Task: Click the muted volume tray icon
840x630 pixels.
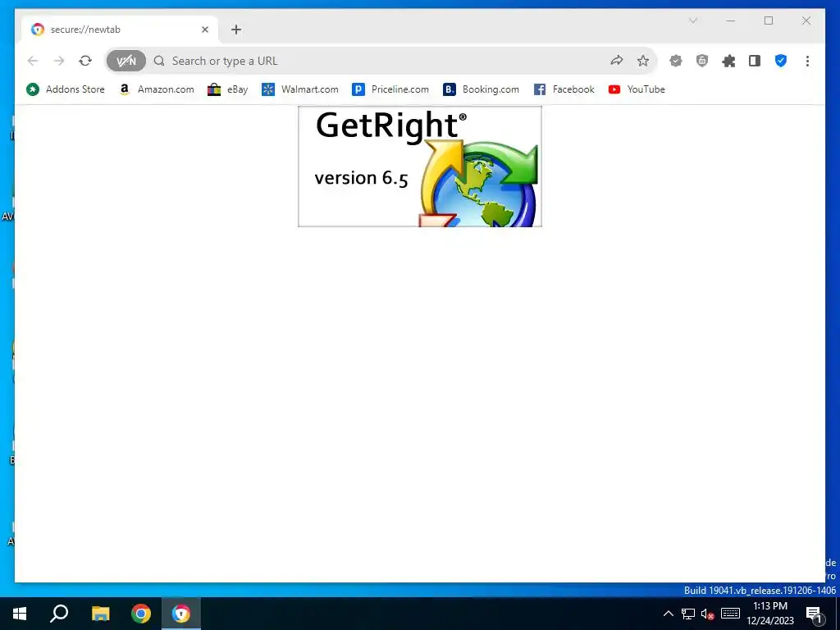Action: (x=707, y=614)
